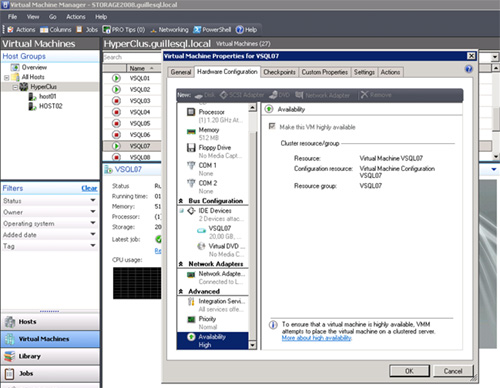Toggle Make this VM highly available checkbox
This screenshot has width=500, height=388.
pos(272,126)
